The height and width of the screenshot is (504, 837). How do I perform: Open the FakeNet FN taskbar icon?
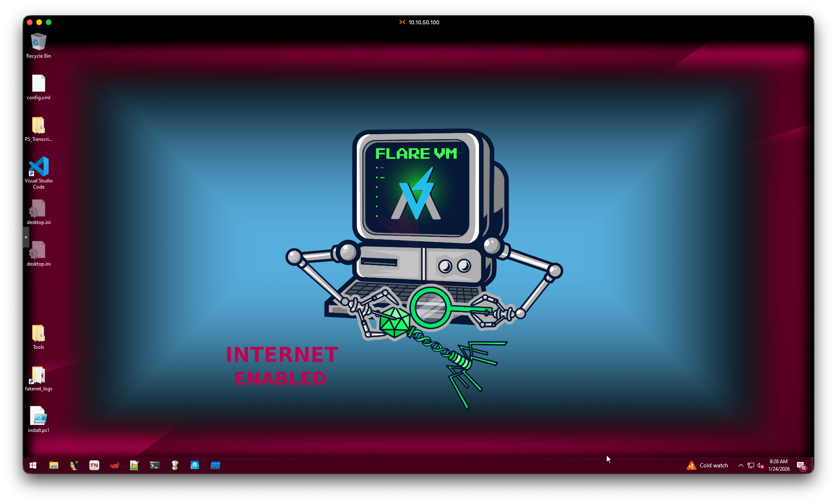coord(94,465)
